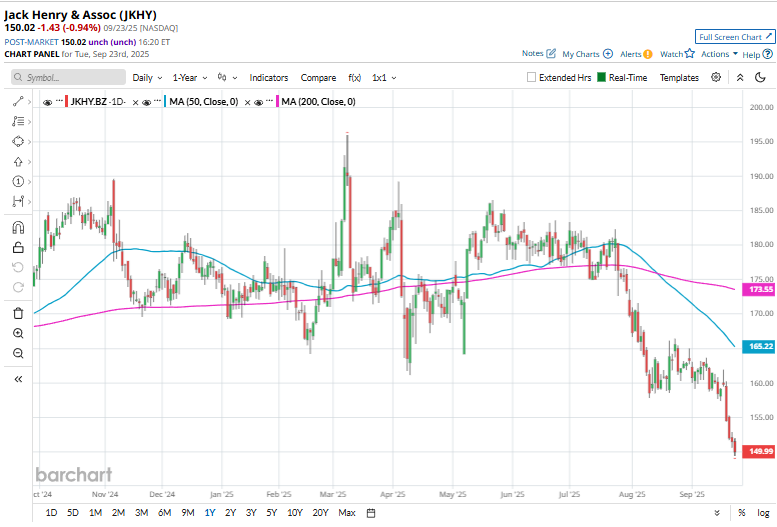
Task: Open chart settings gear icon
Action: (716, 77)
